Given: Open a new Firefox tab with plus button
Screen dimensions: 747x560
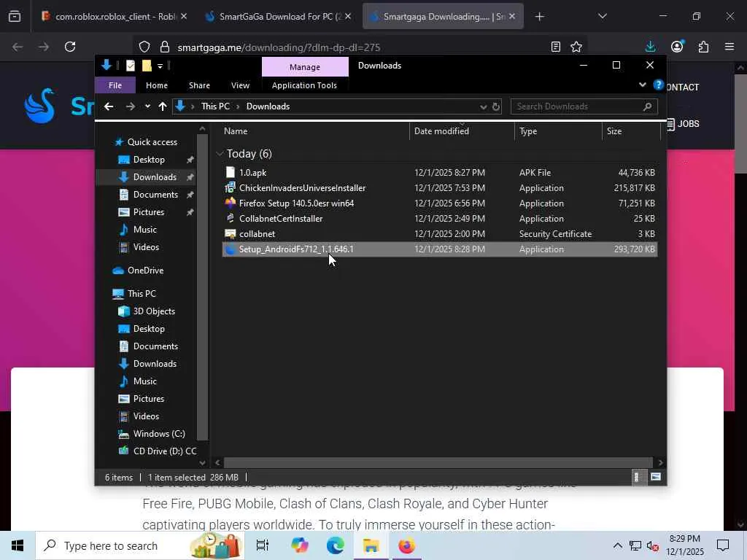Looking at the screenshot, I should click(x=539, y=17).
